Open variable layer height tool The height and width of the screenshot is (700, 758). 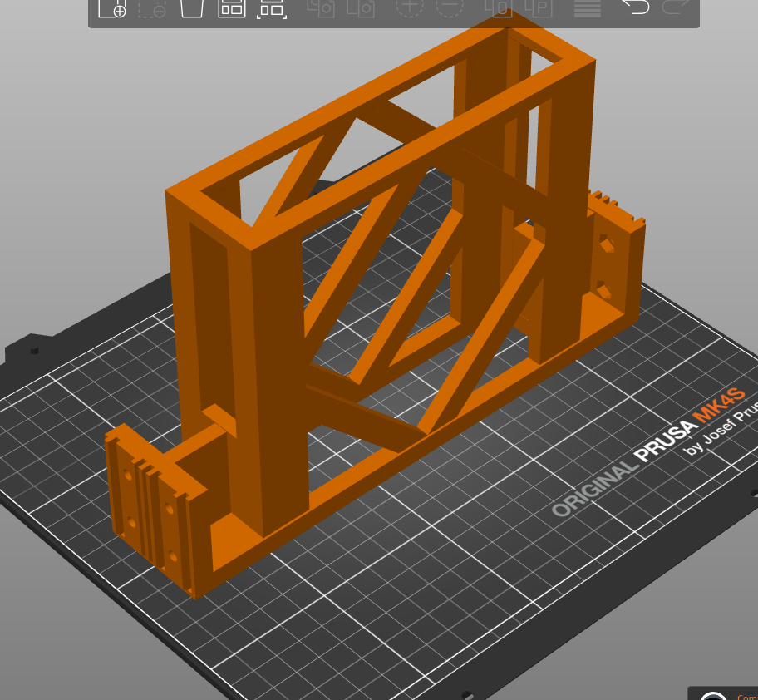pyautogui.click(x=588, y=7)
